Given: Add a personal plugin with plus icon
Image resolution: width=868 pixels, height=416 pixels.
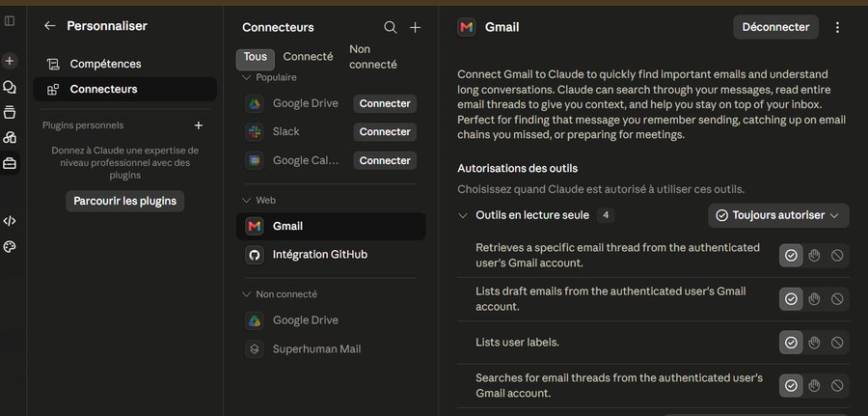Looking at the screenshot, I should (198, 125).
